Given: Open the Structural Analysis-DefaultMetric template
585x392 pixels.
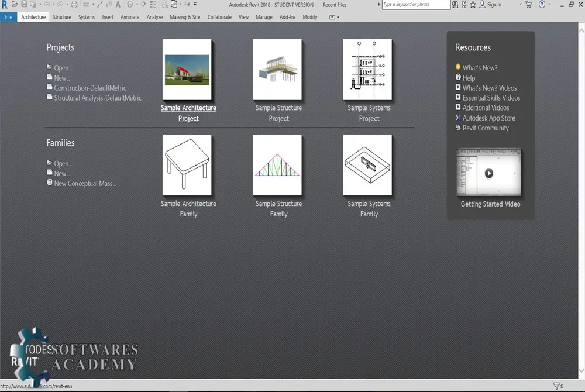Looking at the screenshot, I should click(x=98, y=98).
